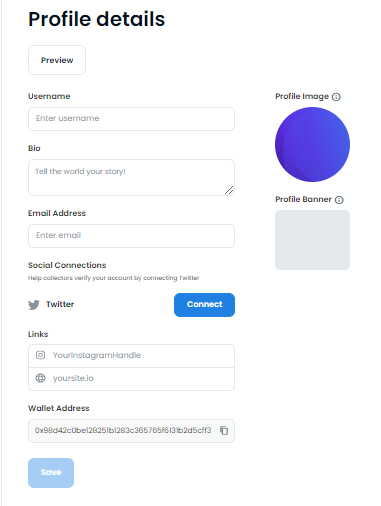
Task: Click the Instagram icon in Links
Action: click(x=40, y=355)
